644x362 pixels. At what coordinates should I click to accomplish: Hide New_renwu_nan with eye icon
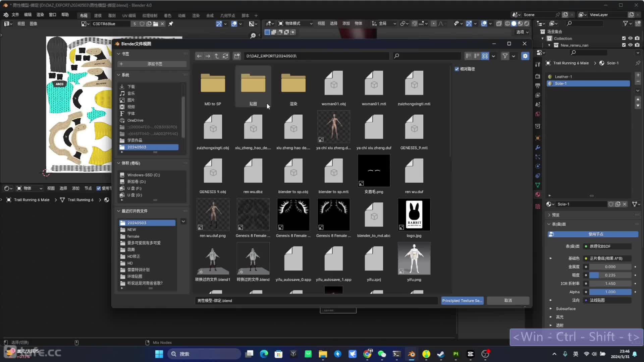tap(631, 45)
